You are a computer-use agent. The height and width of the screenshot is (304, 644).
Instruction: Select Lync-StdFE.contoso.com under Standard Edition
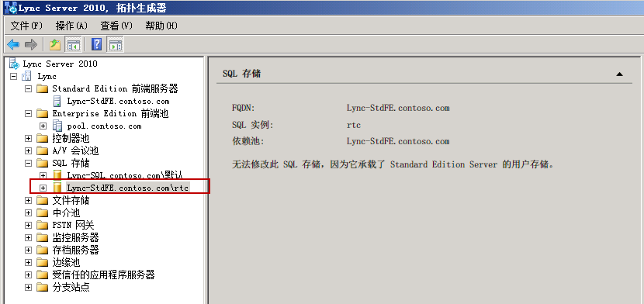[x=118, y=101]
